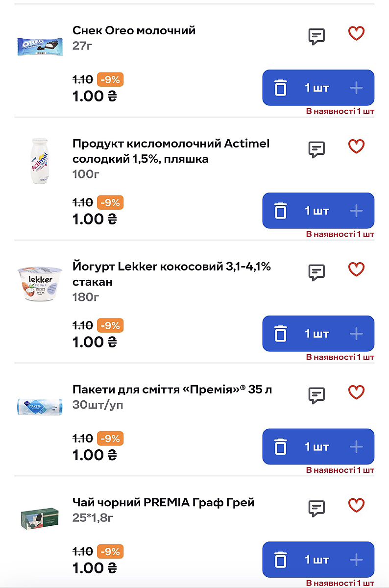Viewport: 389px width, 588px height.
Task: Add Oreo snack to favorites heart
Action: (356, 34)
